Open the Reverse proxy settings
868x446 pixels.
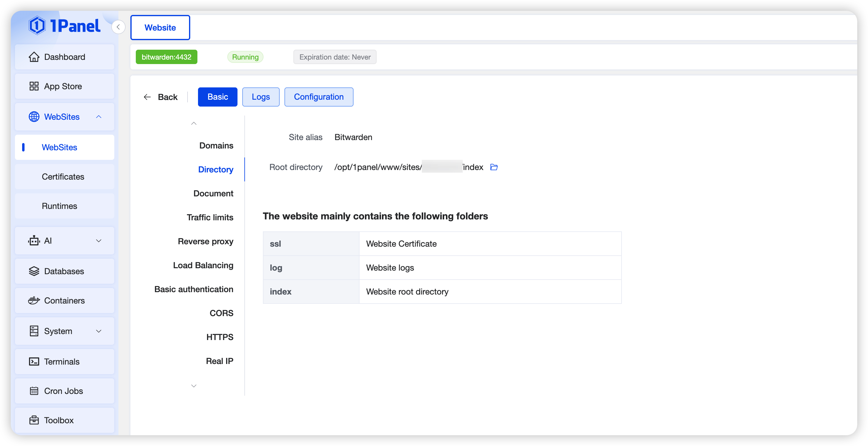coord(205,241)
